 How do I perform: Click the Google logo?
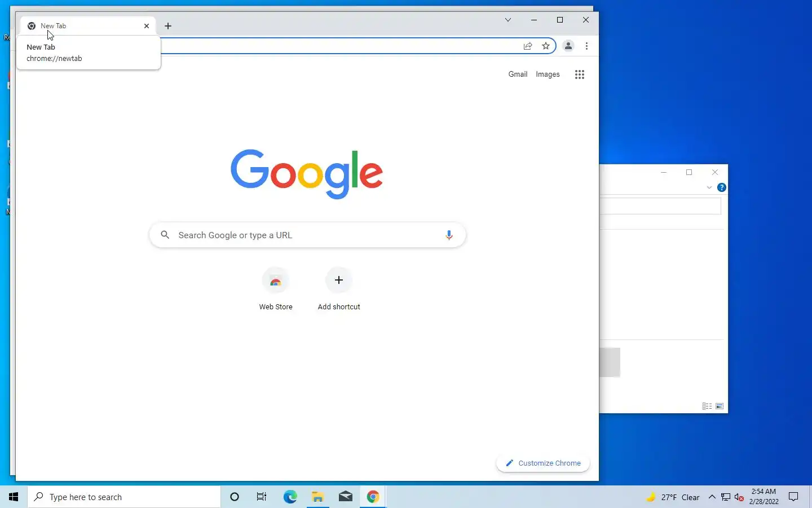click(x=307, y=174)
